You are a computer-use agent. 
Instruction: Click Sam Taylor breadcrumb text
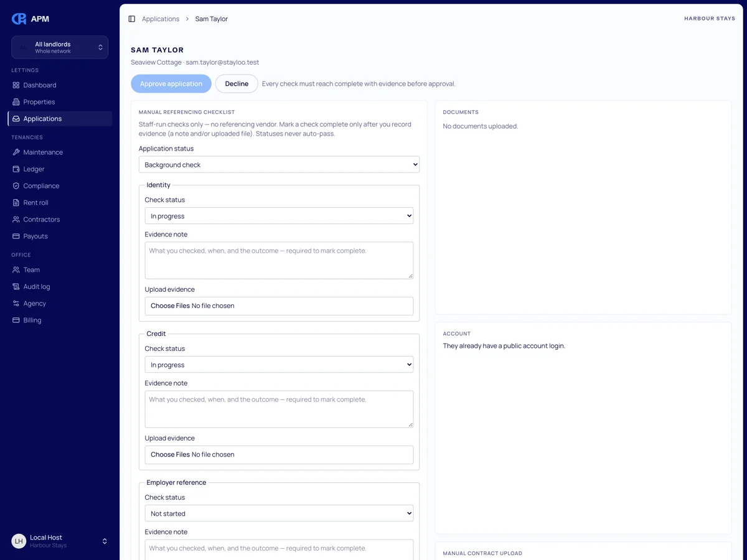tap(212, 19)
